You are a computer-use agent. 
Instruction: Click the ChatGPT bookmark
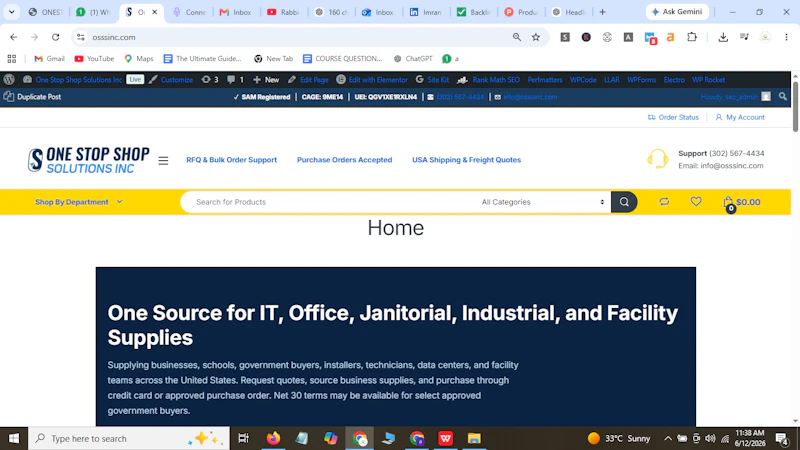point(413,59)
